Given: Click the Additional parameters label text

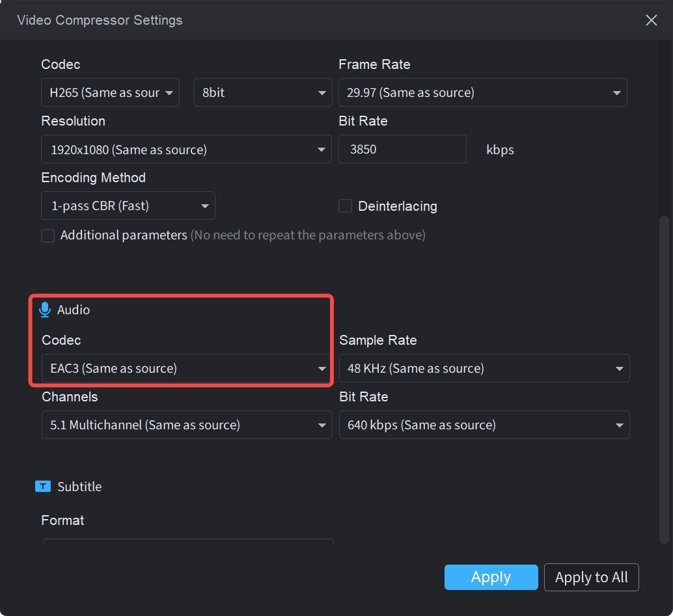Looking at the screenshot, I should [x=124, y=235].
